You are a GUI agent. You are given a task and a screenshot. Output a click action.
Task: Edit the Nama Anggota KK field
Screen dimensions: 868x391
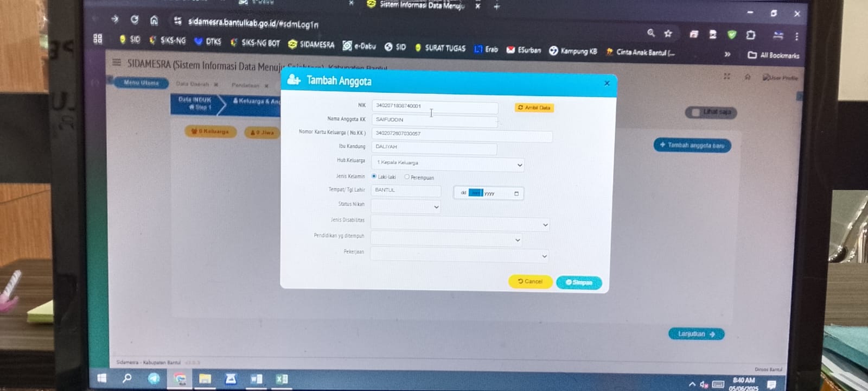pos(435,120)
